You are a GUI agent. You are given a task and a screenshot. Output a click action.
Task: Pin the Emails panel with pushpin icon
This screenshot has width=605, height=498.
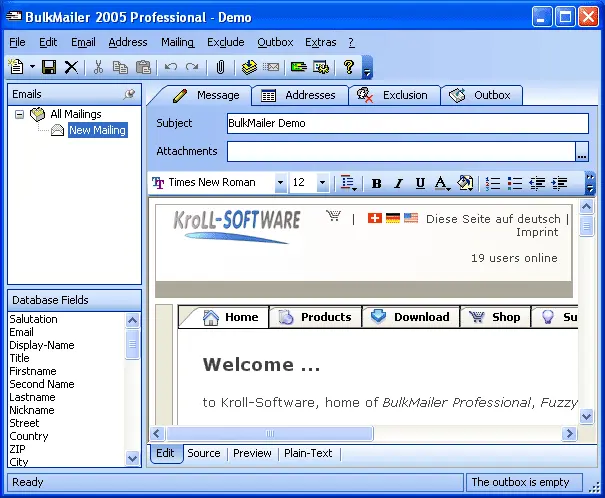[129, 94]
